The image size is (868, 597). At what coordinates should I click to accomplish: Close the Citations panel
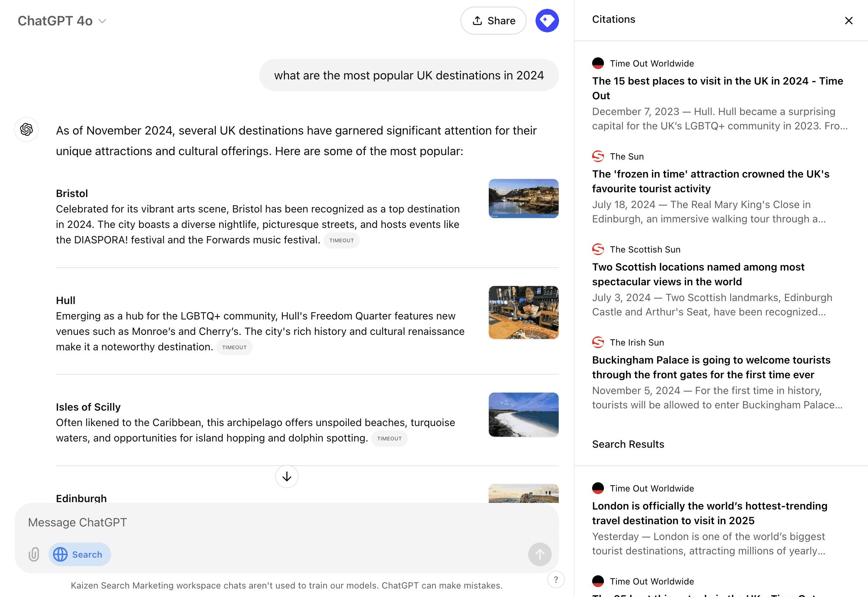pos(849,21)
